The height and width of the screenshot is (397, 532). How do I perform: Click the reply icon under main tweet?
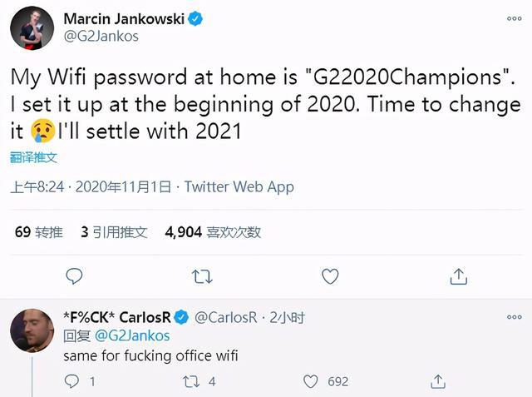point(74,276)
